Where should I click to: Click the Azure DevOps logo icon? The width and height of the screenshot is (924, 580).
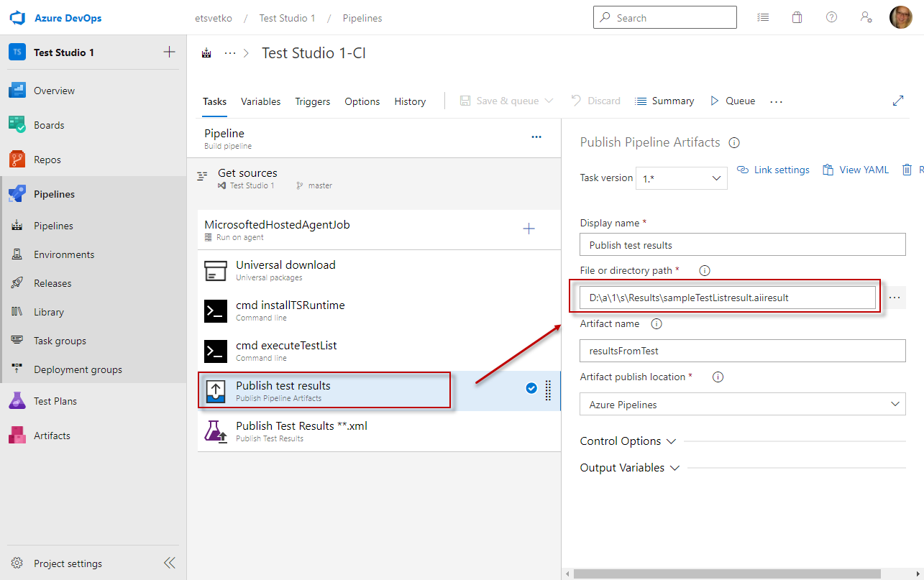pyautogui.click(x=17, y=18)
